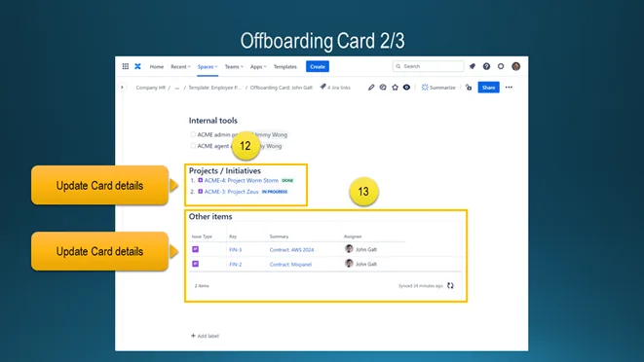
Task: Click the IN PROGRESS status lozenge
Action: [x=275, y=192]
